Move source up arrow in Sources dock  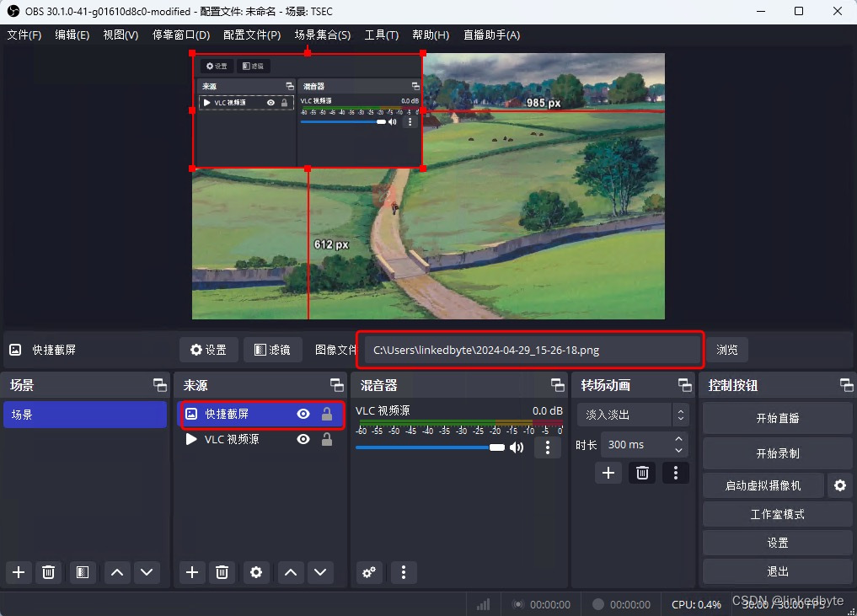click(x=291, y=572)
